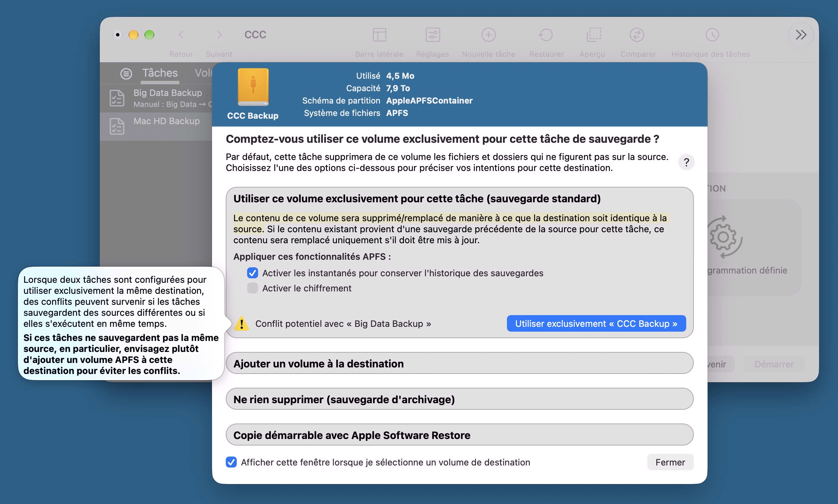Click the Restaurer toolbar icon
838x504 pixels.
(x=546, y=35)
